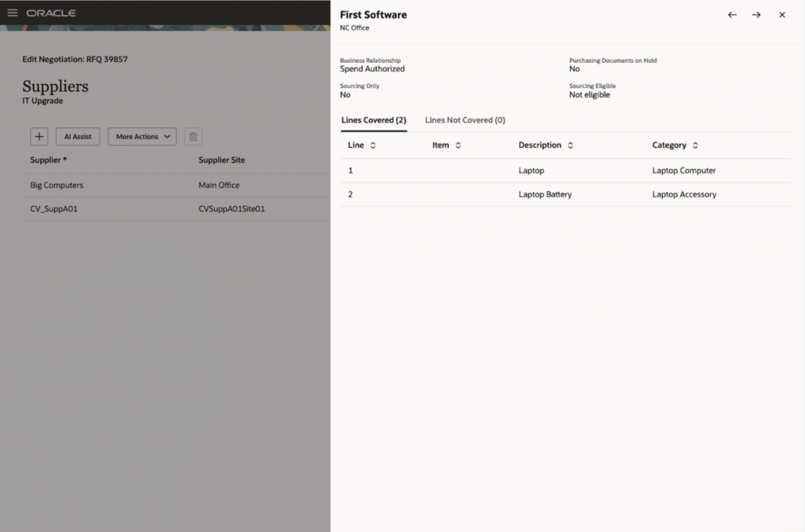Click the Supplier Site column header

[x=222, y=160]
